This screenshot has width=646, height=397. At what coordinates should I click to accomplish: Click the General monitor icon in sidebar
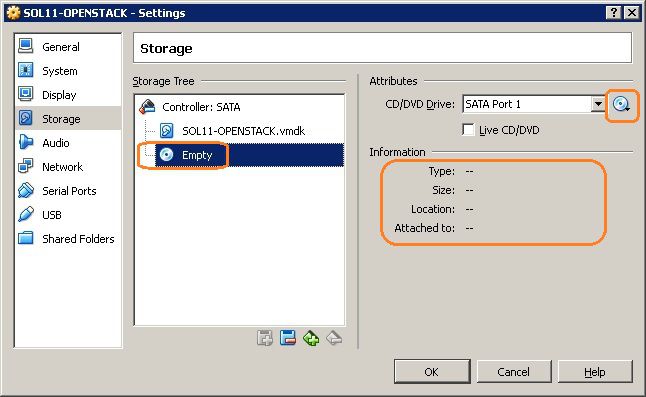[26, 47]
